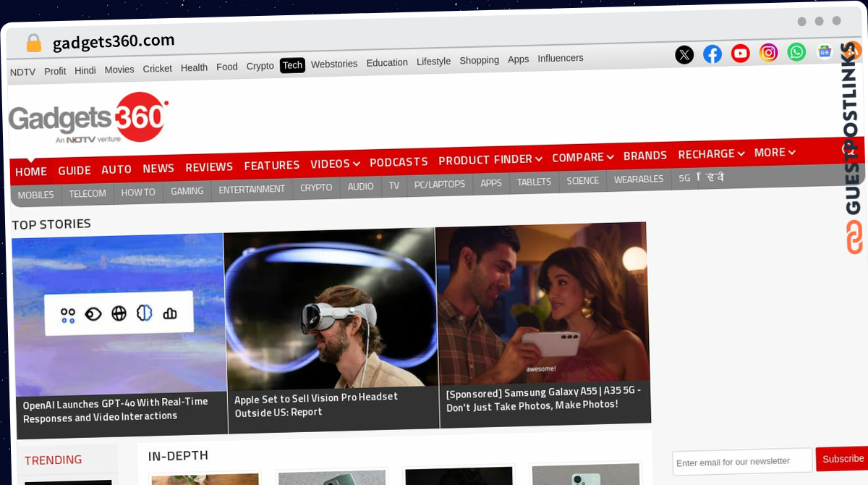868x485 pixels.
Task: Click Lifestyle link in top bar
Action: (x=433, y=62)
